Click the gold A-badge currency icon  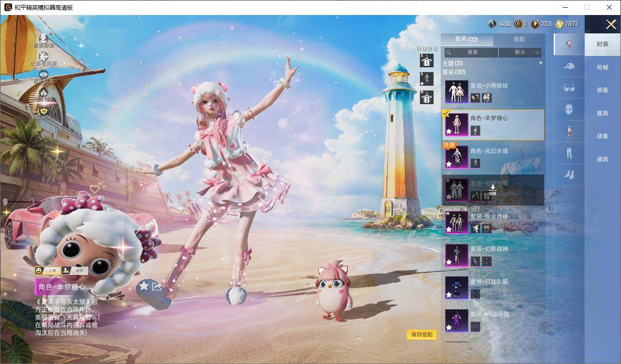pyautogui.click(x=518, y=24)
